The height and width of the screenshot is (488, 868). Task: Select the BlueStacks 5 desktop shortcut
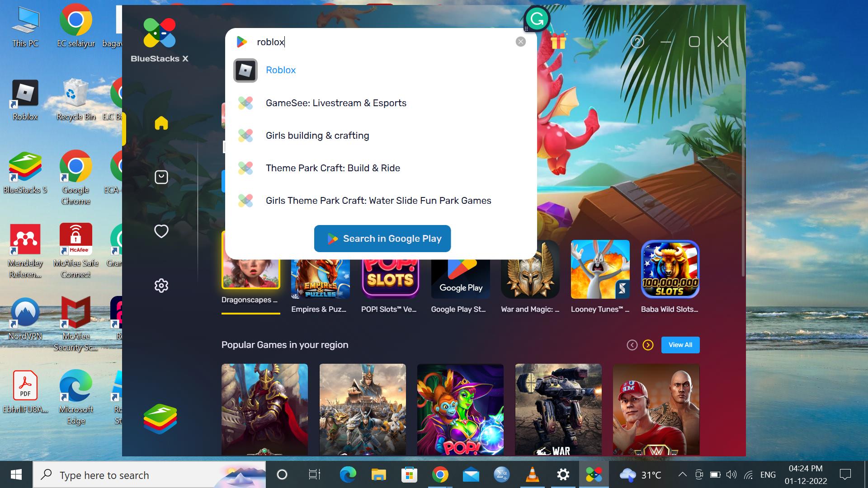pyautogui.click(x=25, y=174)
